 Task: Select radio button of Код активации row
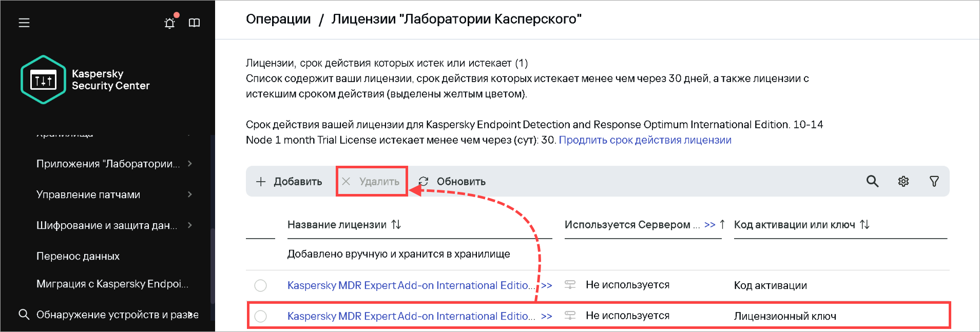click(x=261, y=285)
